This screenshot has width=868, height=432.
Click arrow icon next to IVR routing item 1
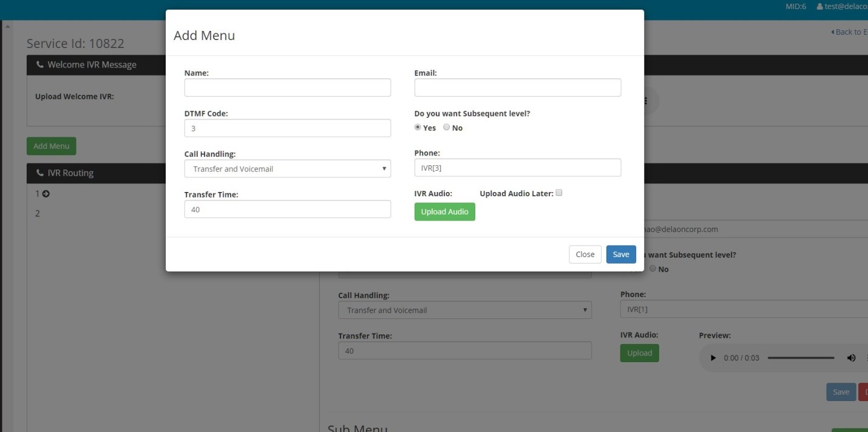[x=46, y=194]
